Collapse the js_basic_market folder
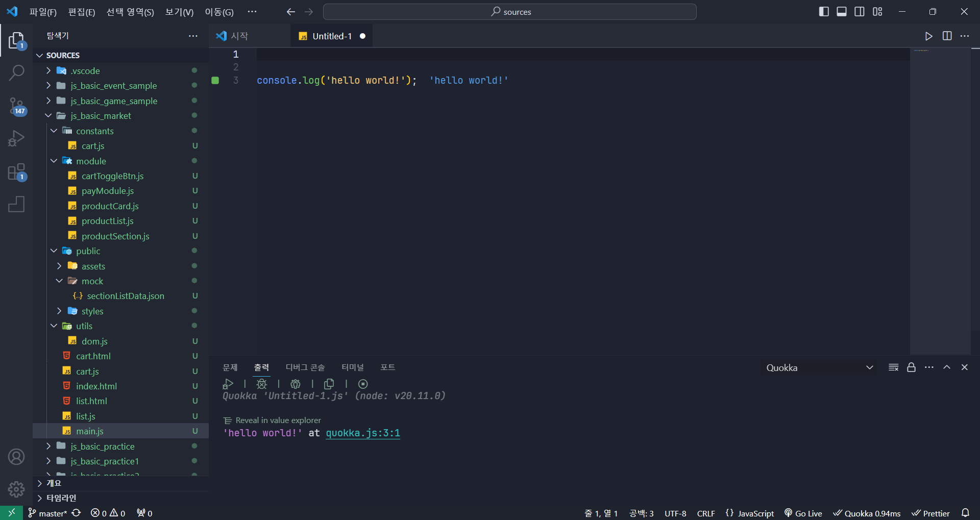 [48, 116]
